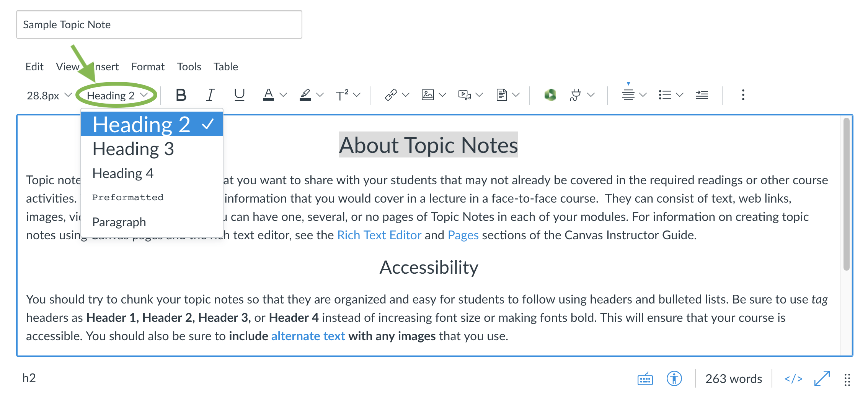Click the increase indent icon
The image size is (868, 396).
point(702,95)
